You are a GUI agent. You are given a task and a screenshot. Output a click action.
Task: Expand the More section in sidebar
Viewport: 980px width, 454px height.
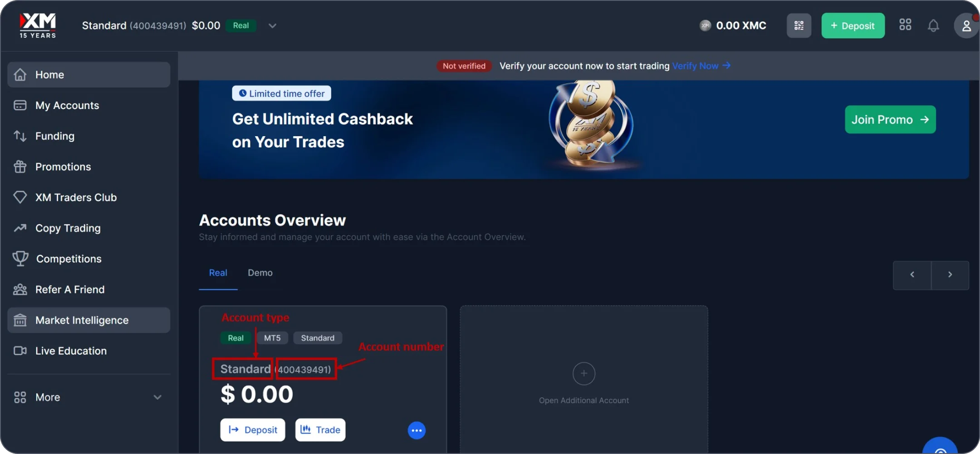click(x=89, y=397)
